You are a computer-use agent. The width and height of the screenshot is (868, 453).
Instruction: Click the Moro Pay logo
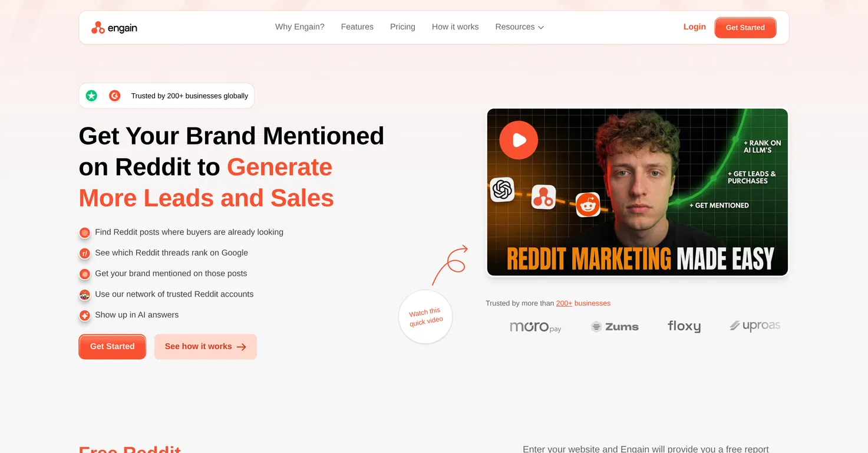point(535,327)
